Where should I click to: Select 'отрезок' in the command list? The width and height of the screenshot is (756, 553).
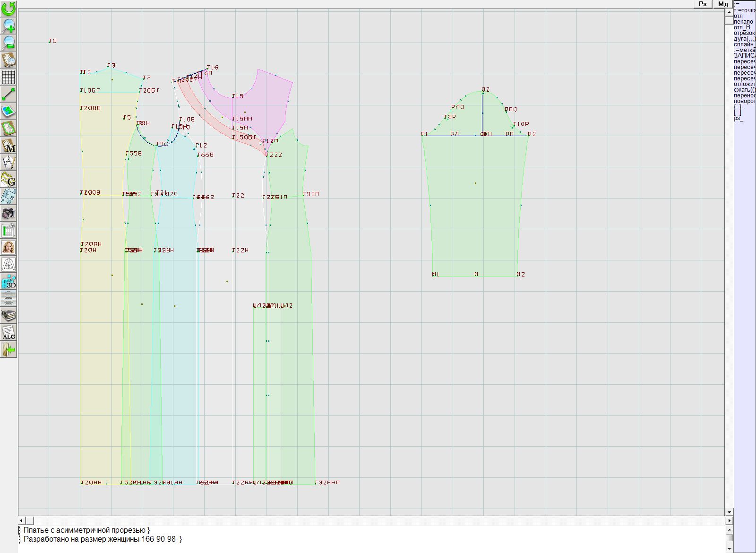pos(744,33)
